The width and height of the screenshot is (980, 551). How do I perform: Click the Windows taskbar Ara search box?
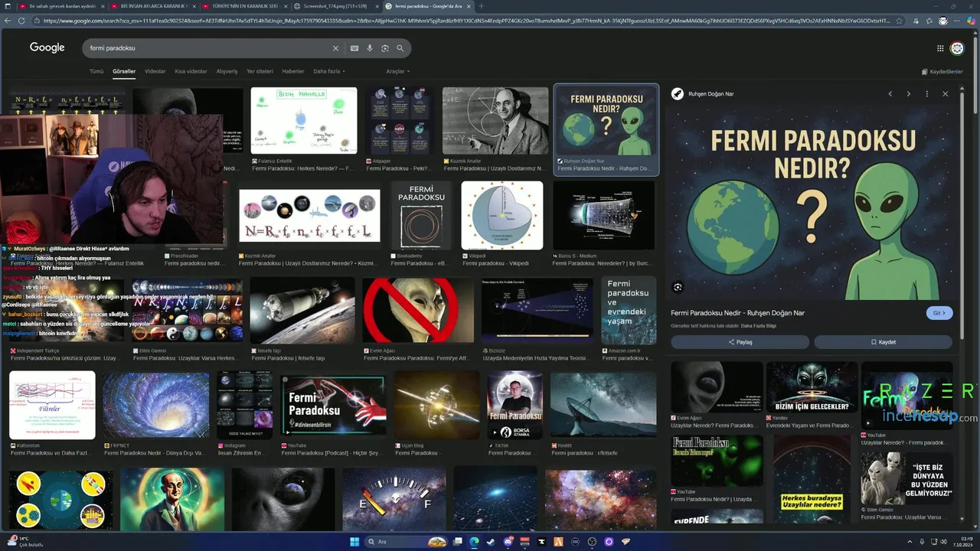click(407, 542)
